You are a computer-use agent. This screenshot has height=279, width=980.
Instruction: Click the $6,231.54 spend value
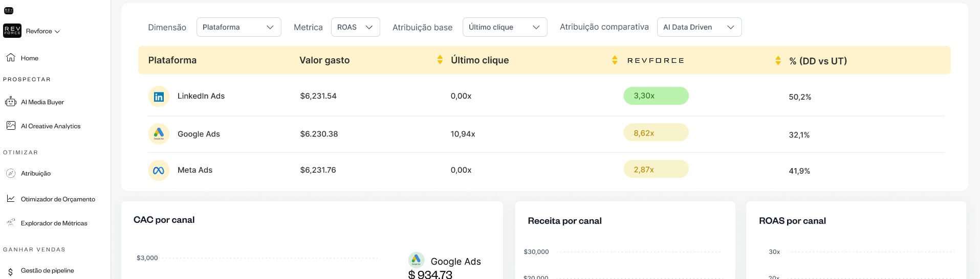(318, 96)
